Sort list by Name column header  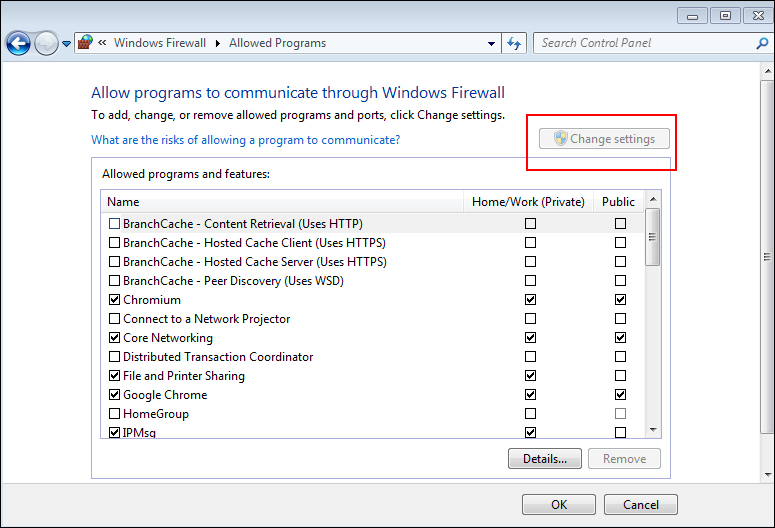coord(284,202)
